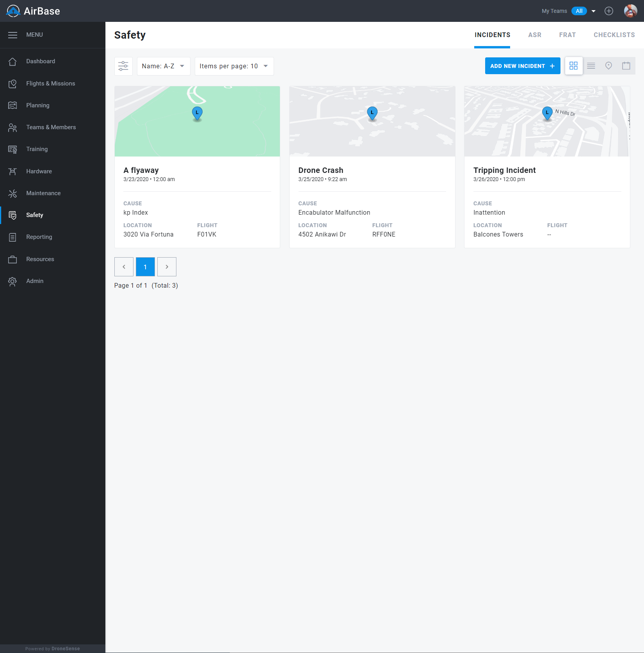Click Teams & Members people icon

(x=12, y=127)
